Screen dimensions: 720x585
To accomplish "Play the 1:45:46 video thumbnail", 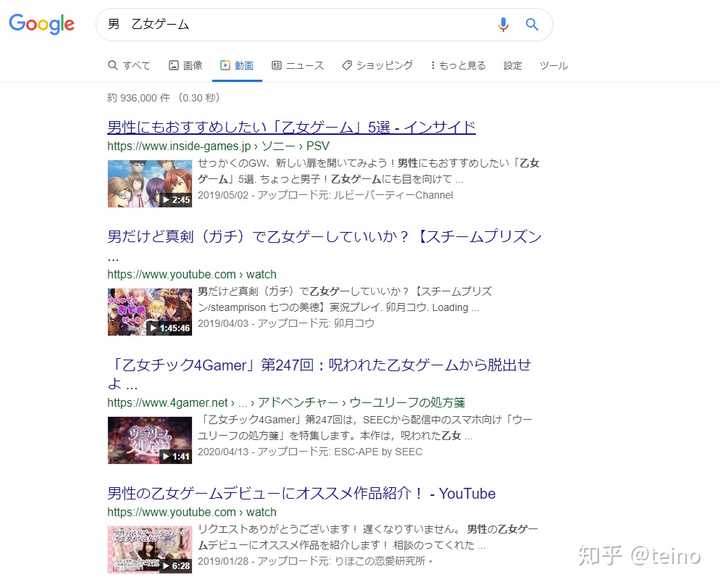I will point(150,312).
